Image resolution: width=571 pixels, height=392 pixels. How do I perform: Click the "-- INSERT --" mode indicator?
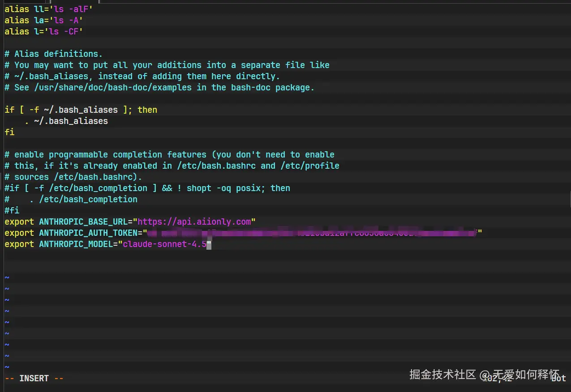click(x=34, y=378)
